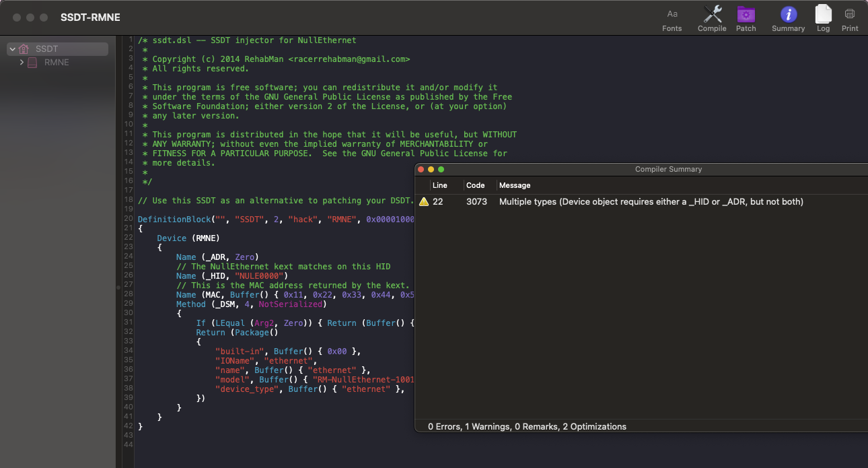The width and height of the screenshot is (868, 468).
Task: Zoom the Compiler Summary window
Action: pyautogui.click(x=441, y=170)
